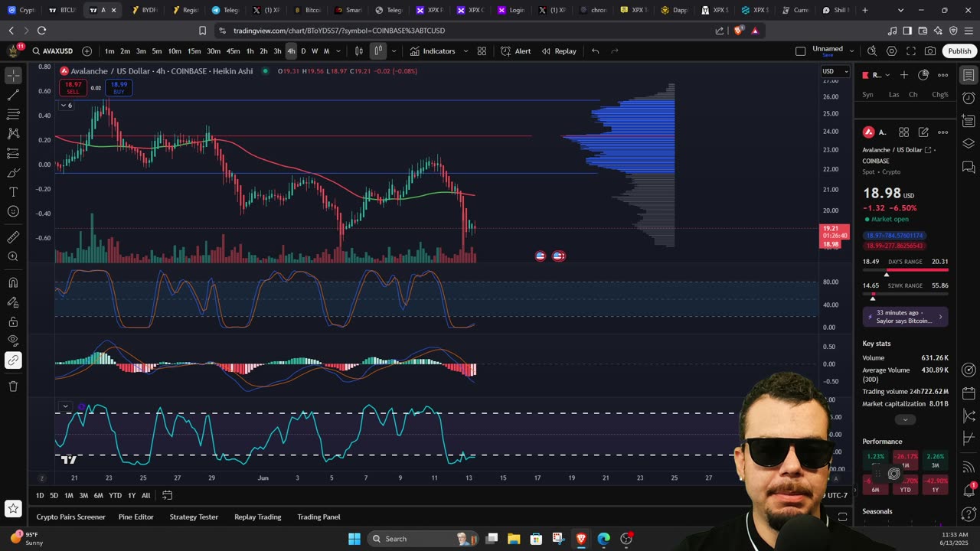The height and width of the screenshot is (551, 980).
Task: Open the Crypto Pairs Screener tab
Action: (x=70, y=517)
